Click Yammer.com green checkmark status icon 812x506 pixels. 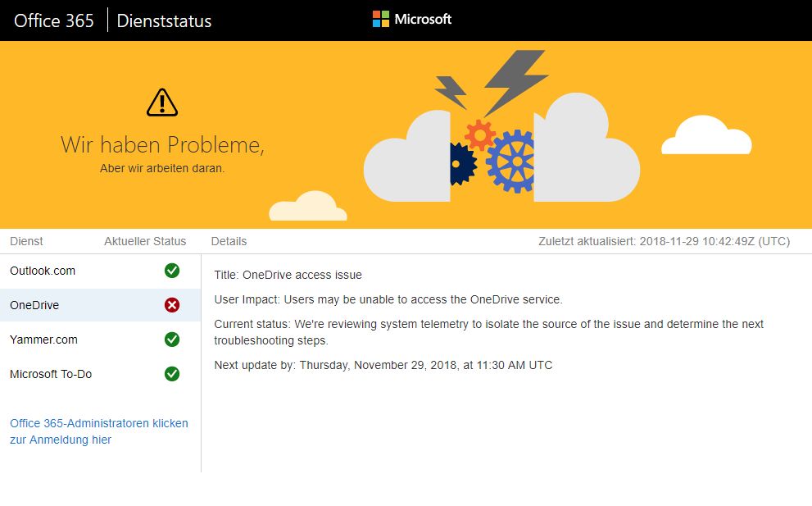pos(172,340)
